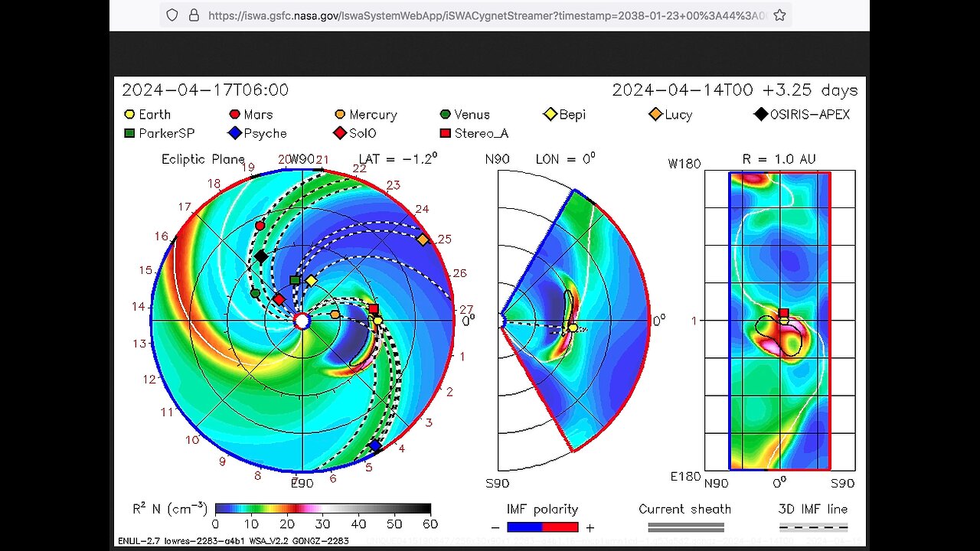Click the 'Current sheath' legend label

(x=685, y=509)
